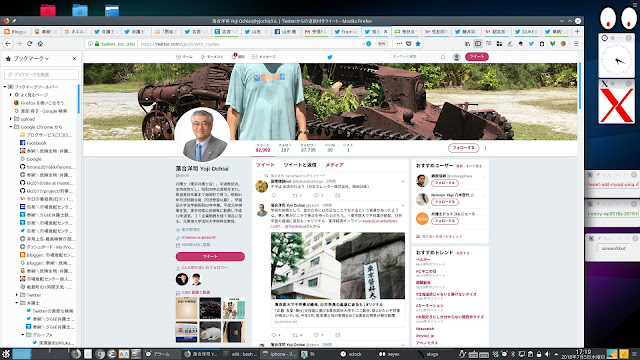640x360 pixels.
Task: Open the #ビキニの日 trending hashtag
Action: pyautogui.click(x=426, y=271)
